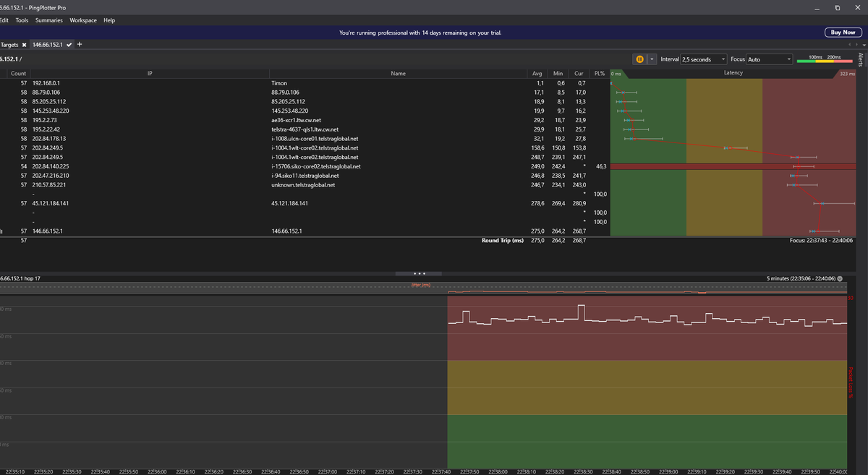
Task: Click the Buy Now button
Action: 843,33
